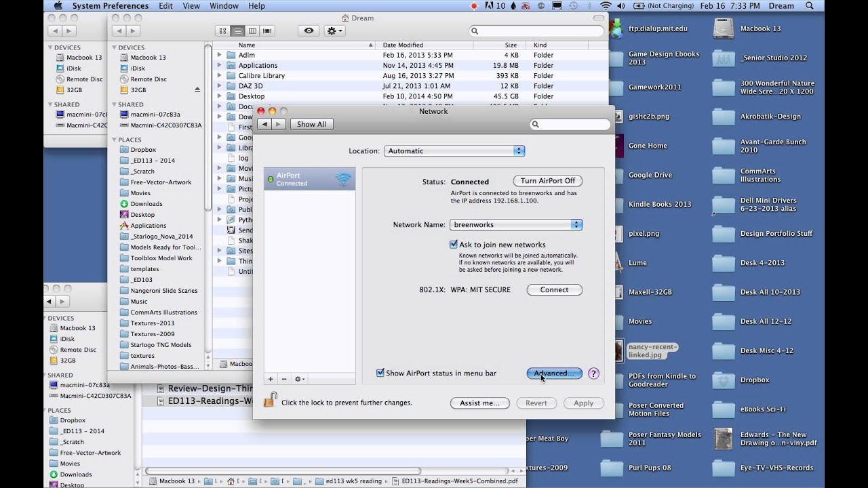Switch Dream window to Cover Flow view
868x488 pixels.
(267, 30)
